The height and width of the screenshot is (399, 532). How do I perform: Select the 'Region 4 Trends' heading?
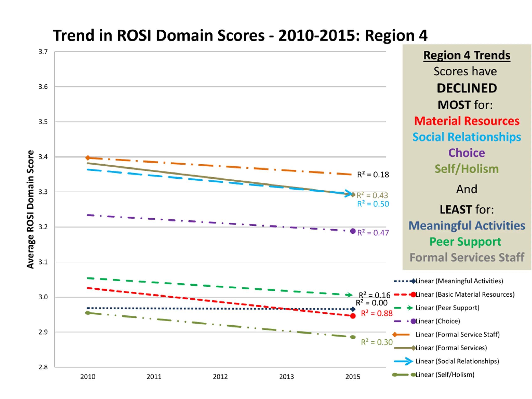pyautogui.click(x=467, y=55)
